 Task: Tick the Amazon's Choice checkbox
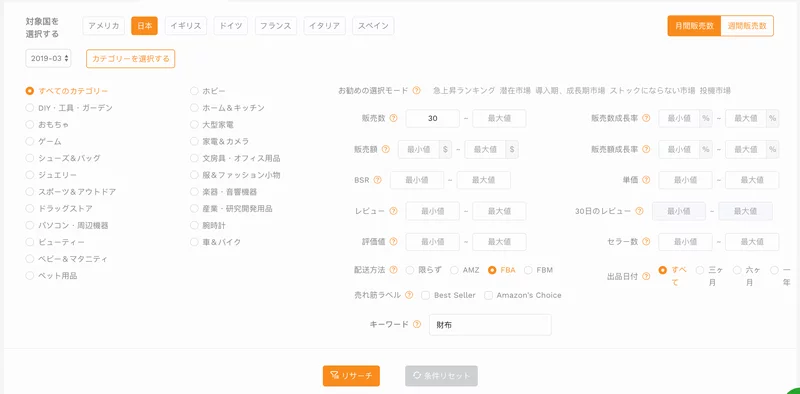[488, 295]
